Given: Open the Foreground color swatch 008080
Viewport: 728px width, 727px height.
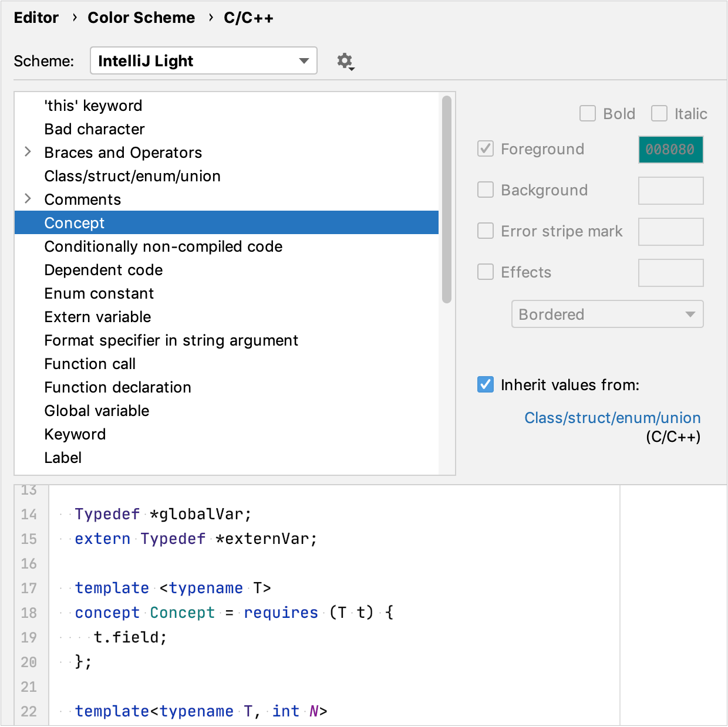Looking at the screenshot, I should (x=670, y=149).
